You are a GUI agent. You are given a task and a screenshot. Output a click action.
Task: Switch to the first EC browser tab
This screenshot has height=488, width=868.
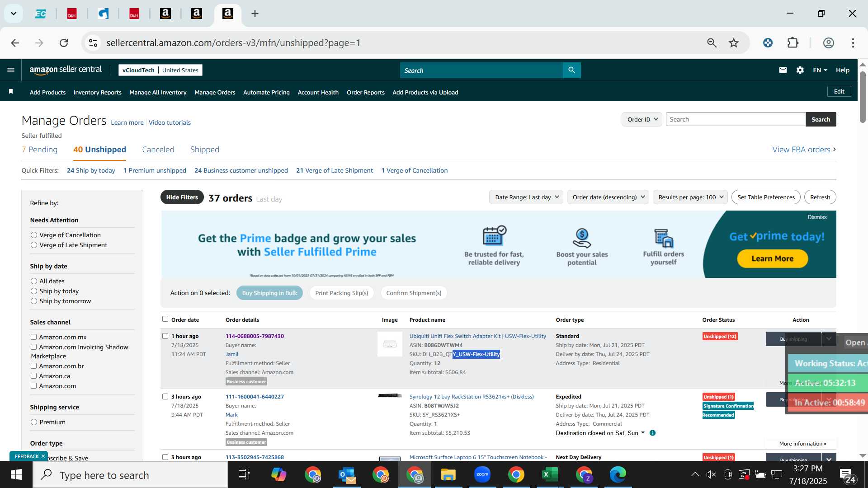point(41,14)
